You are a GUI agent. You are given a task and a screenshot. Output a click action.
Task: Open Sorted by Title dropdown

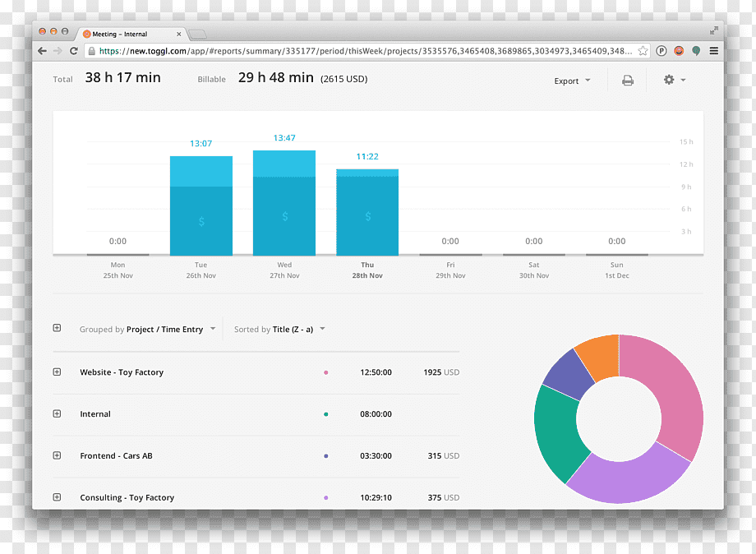pyautogui.click(x=279, y=330)
